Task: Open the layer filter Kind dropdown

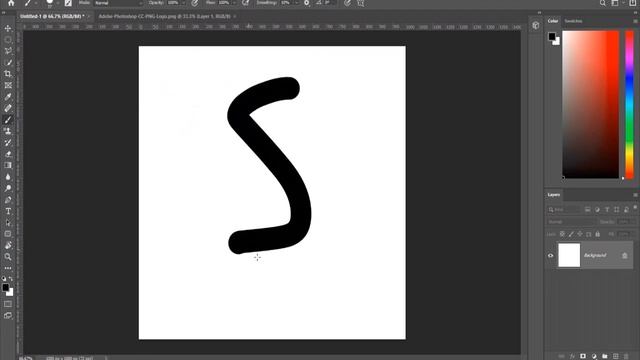Action: coord(564,209)
